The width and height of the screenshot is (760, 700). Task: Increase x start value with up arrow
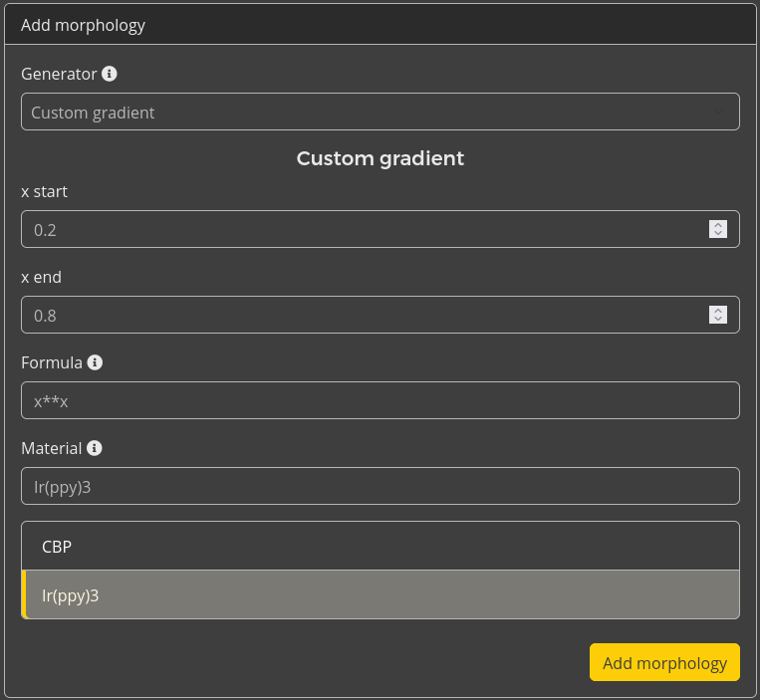(717, 225)
